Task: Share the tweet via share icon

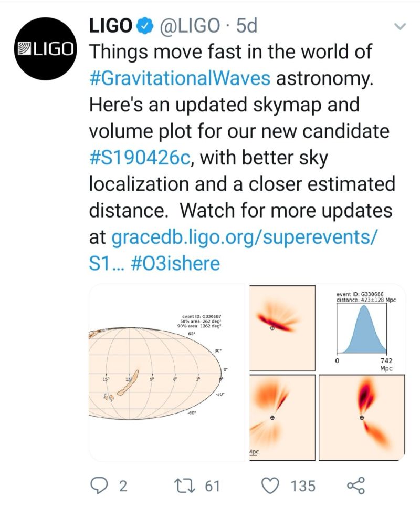Action: [x=355, y=486]
